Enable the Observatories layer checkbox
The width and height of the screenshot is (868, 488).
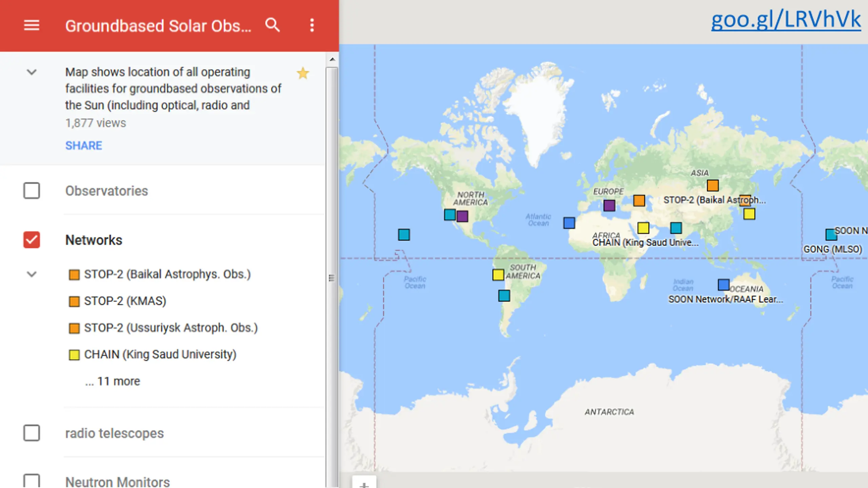click(32, 191)
